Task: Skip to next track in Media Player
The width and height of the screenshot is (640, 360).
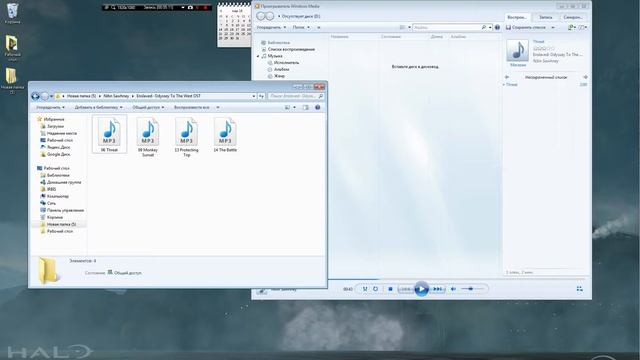Action: click(x=438, y=289)
